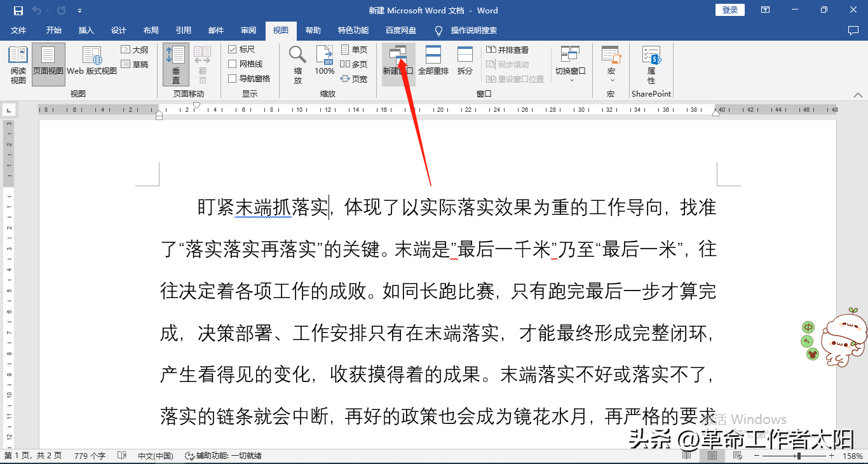
Task: Save the document with the floppy disk icon
Action: [x=18, y=11]
